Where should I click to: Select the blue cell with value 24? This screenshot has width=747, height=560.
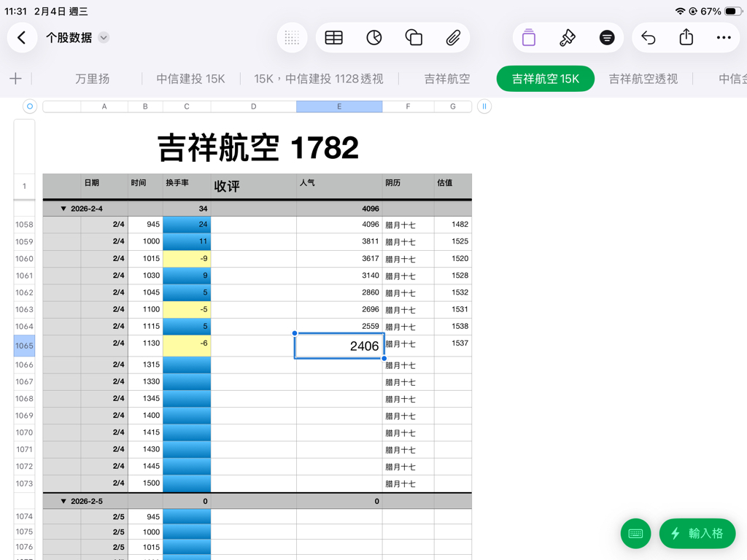187,225
